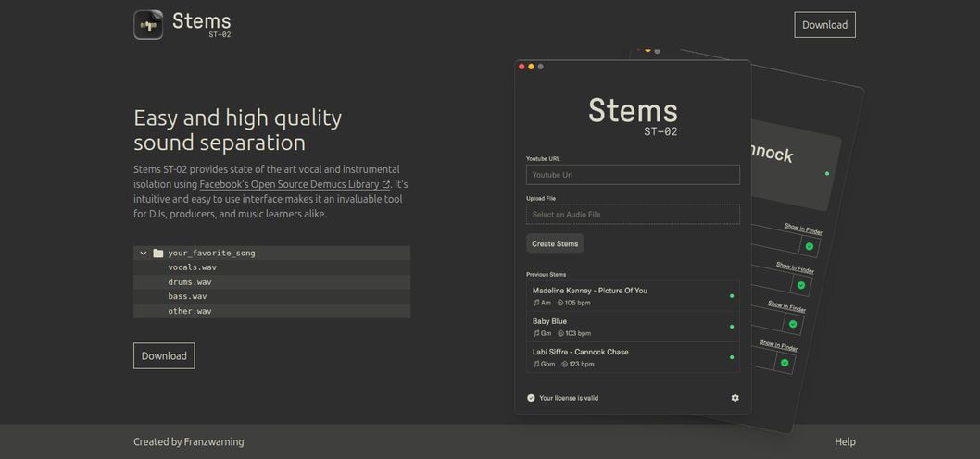The width and height of the screenshot is (980, 459).
Task: Click the Create Stems button
Action: (x=555, y=243)
